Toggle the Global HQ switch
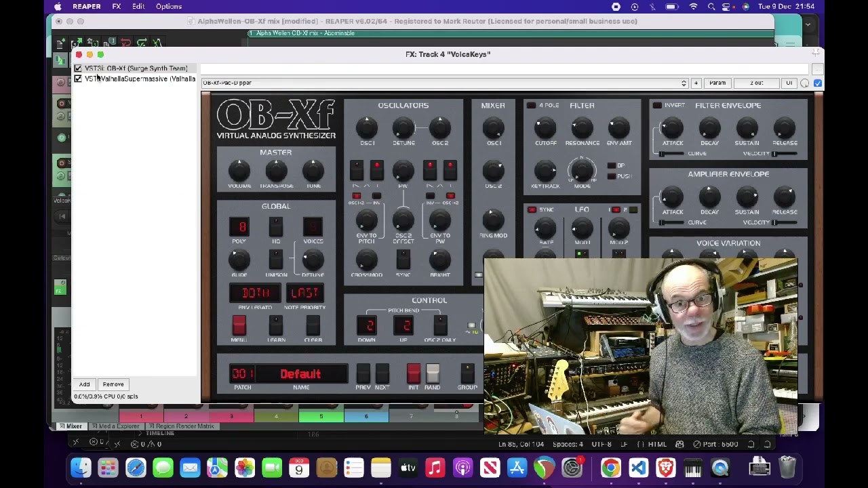 pos(276,226)
